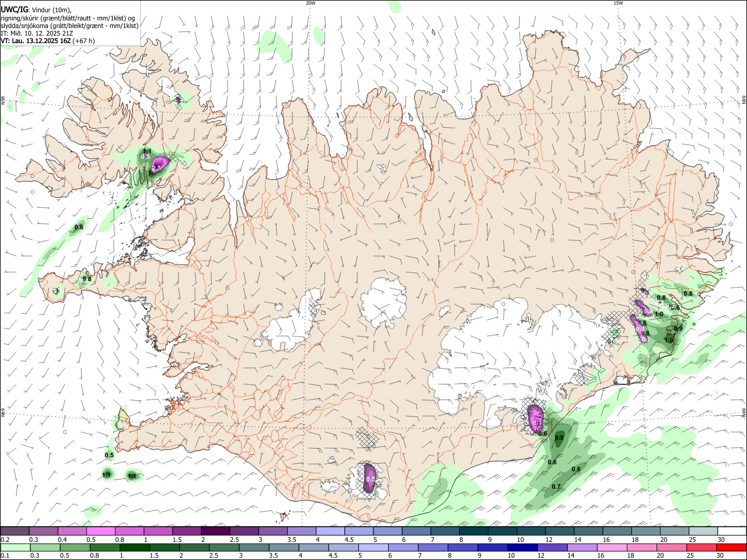This screenshot has width=747, height=560.
Task: Select the "rigning/skúrir (grænt/blátt/rautt - mm/1klst) og" line
Action: (x=68, y=18)
